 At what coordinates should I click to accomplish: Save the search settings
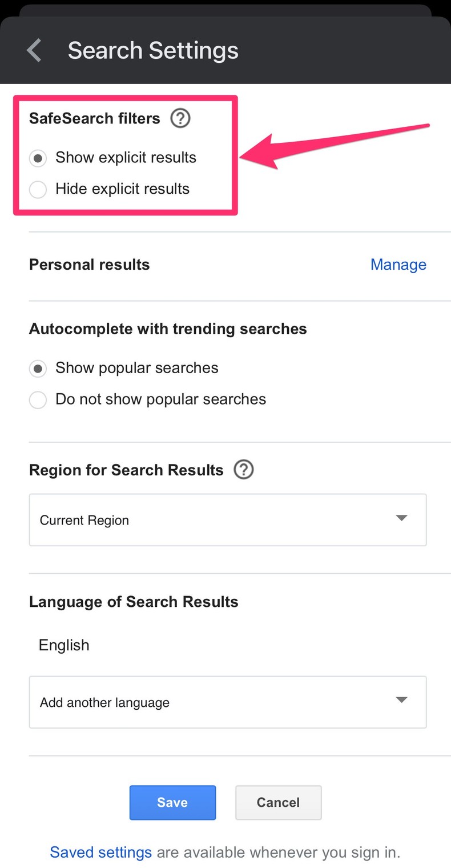172,802
